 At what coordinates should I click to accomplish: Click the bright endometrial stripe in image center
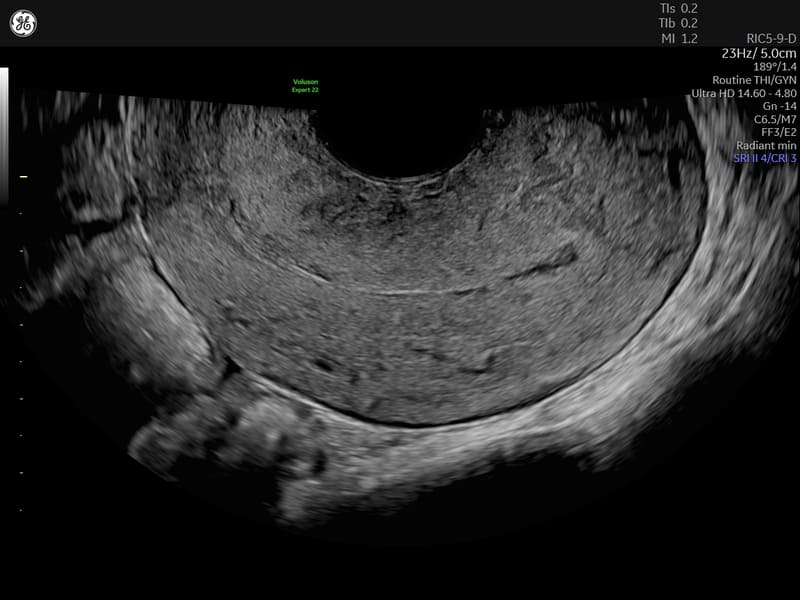tap(420, 290)
